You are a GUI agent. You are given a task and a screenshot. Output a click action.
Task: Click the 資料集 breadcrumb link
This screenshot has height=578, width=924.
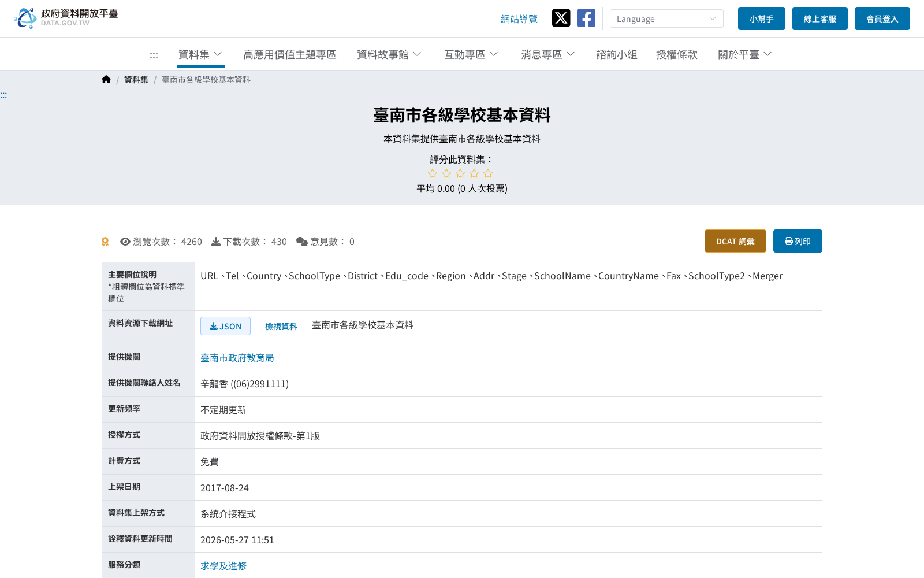pos(136,80)
